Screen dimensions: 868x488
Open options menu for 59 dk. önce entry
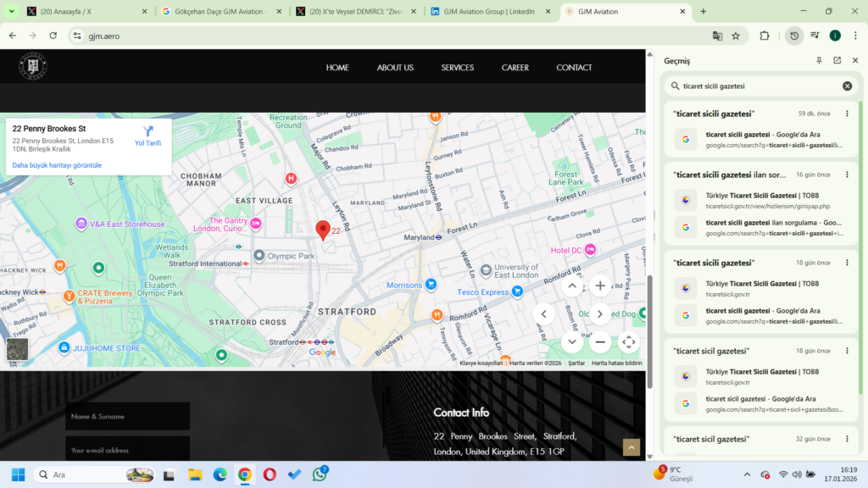coord(847,114)
